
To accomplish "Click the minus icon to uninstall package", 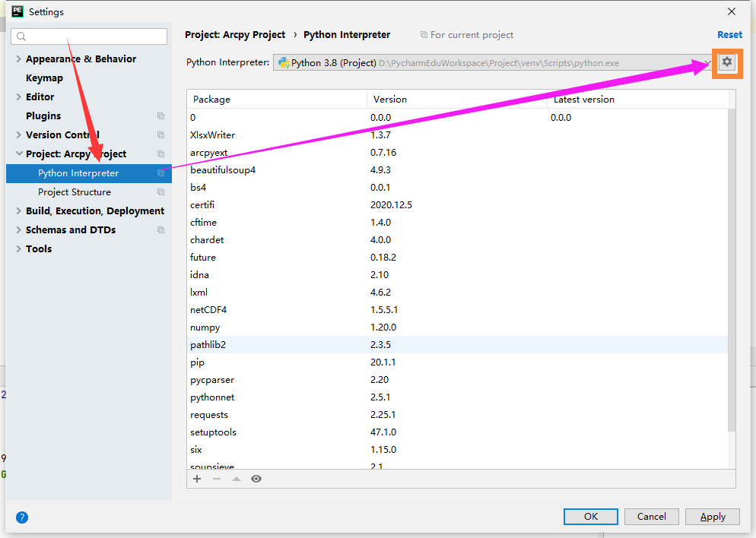I will pyautogui.click(x=217, y=479).
